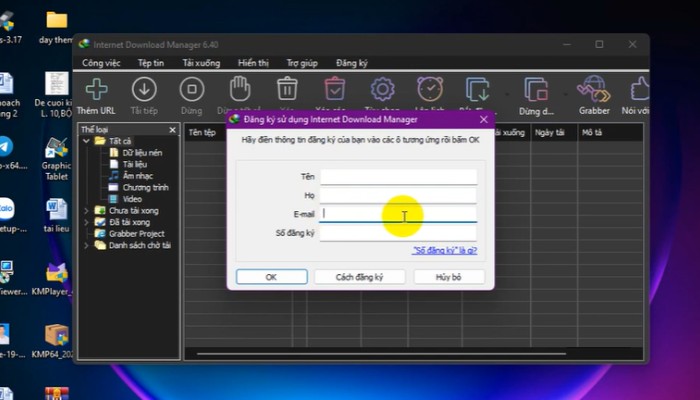
Task: Click the Hủy bỏ button
Action: [x=449, y=277]
